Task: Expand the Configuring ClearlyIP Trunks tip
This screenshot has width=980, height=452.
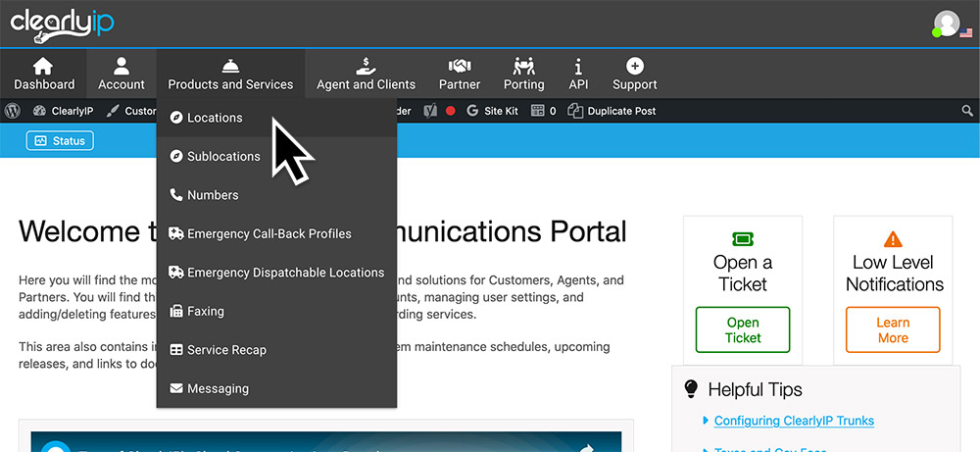Action: pos(793,421)
